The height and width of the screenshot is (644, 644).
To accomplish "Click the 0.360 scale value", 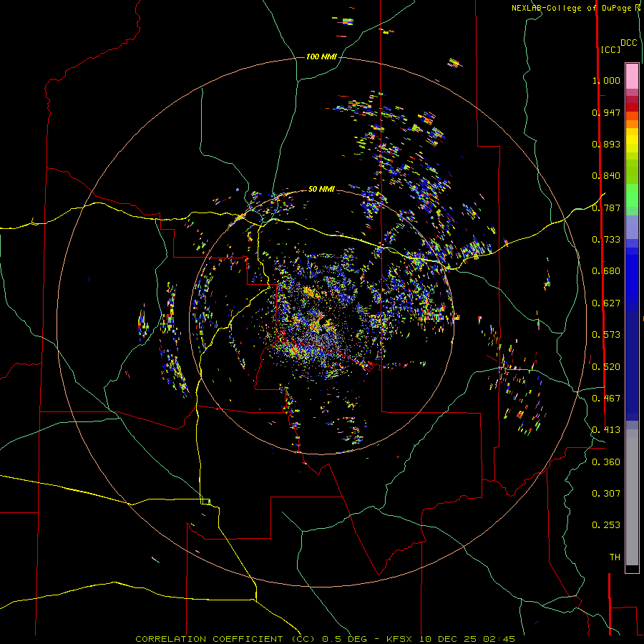I will [x=606, y=462].
